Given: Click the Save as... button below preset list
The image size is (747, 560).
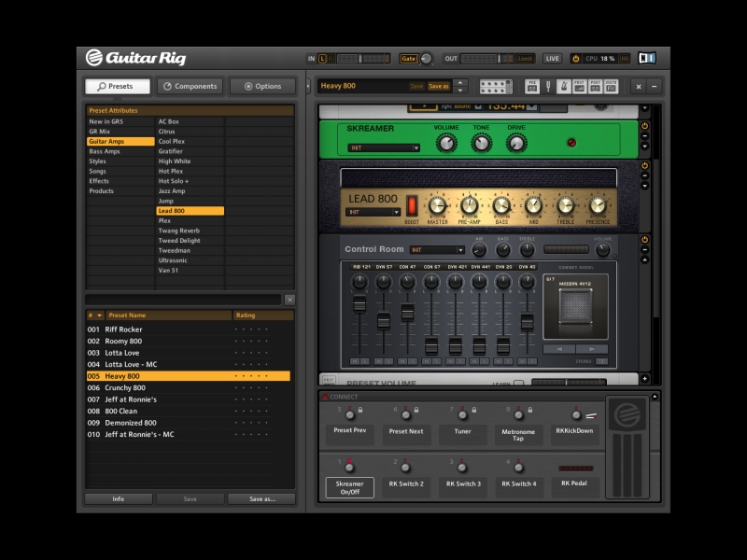Looking at the screenshot, I should pyautogui.click(x=261, y=498).
